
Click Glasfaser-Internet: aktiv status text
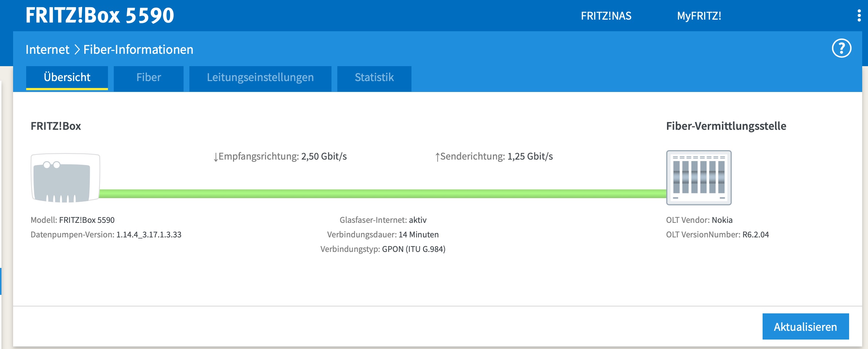pos(383,220)
